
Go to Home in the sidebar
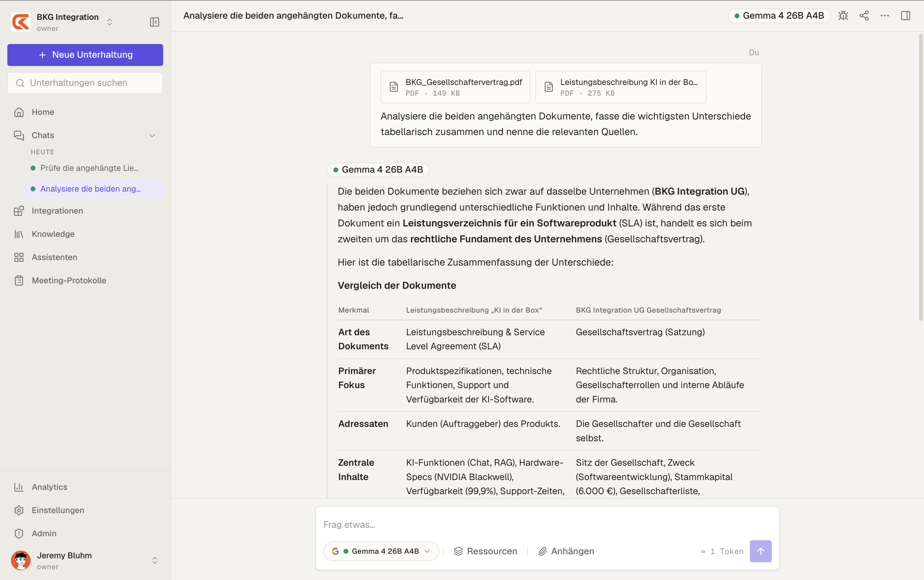click(85, 112)
